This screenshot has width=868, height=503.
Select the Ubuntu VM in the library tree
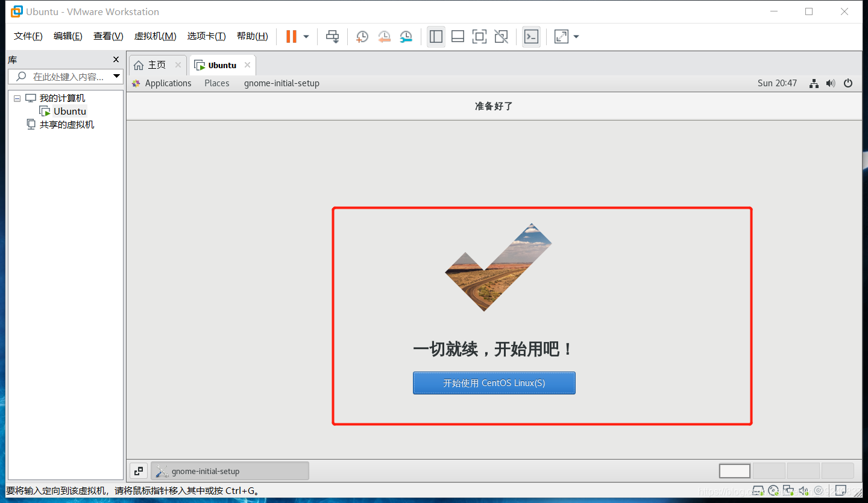[x=70, y=111]
